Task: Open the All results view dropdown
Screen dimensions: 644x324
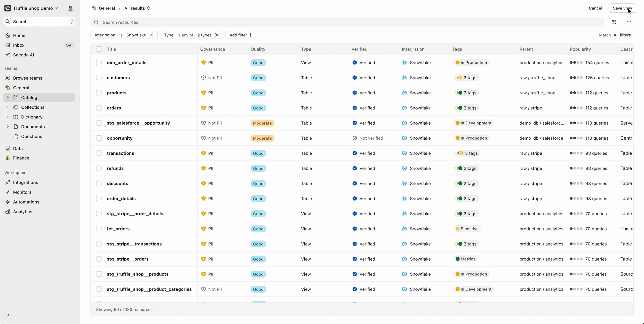Action: (137, 8)
